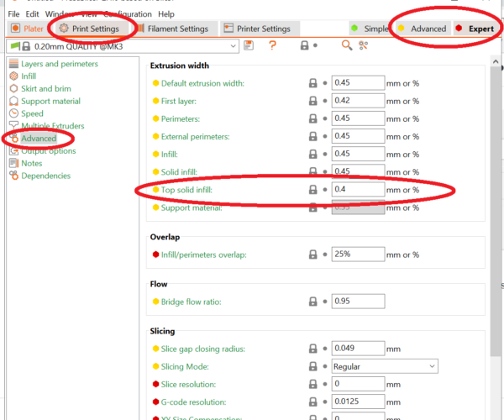Click the Top solid infill width field

(x=358, y=189)
